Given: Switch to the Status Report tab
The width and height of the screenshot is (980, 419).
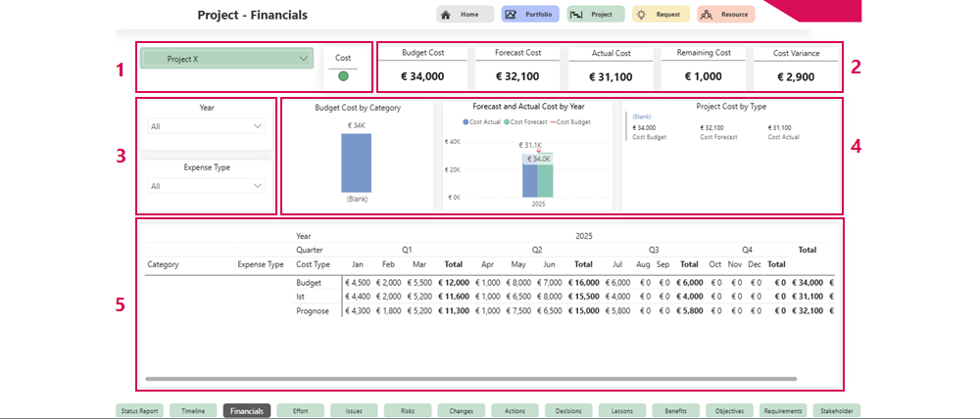Looking at the screenshot, I should [x=140, y=411].
